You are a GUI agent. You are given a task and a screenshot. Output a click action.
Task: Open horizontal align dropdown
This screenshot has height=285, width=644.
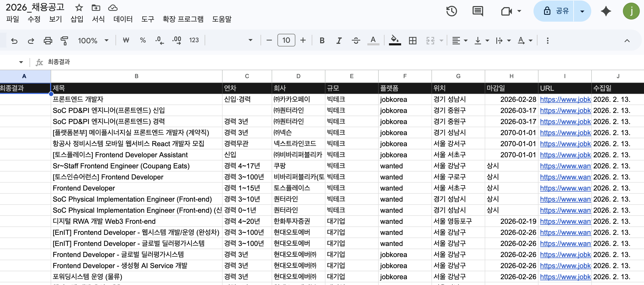tap(460, 41)
